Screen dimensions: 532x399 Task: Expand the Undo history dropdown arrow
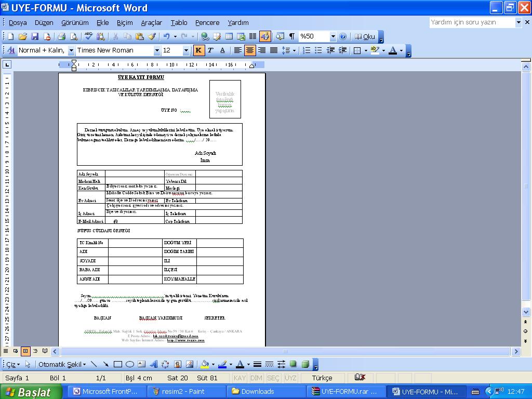pos(175,36)
